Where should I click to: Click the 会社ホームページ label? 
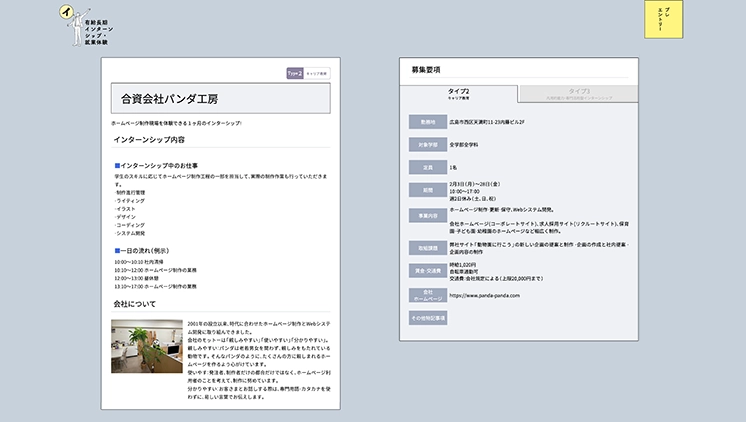pos(427,295)
